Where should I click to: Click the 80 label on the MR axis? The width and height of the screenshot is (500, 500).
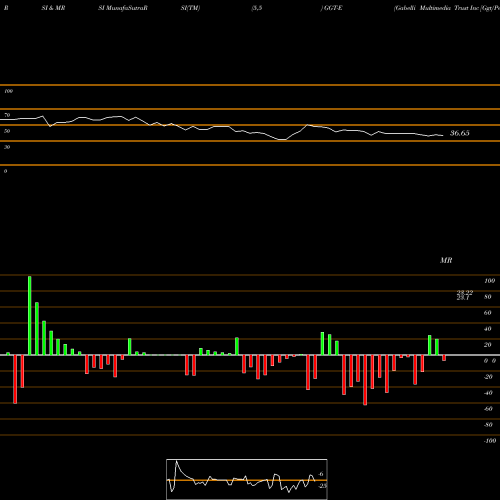coord(488,297)
